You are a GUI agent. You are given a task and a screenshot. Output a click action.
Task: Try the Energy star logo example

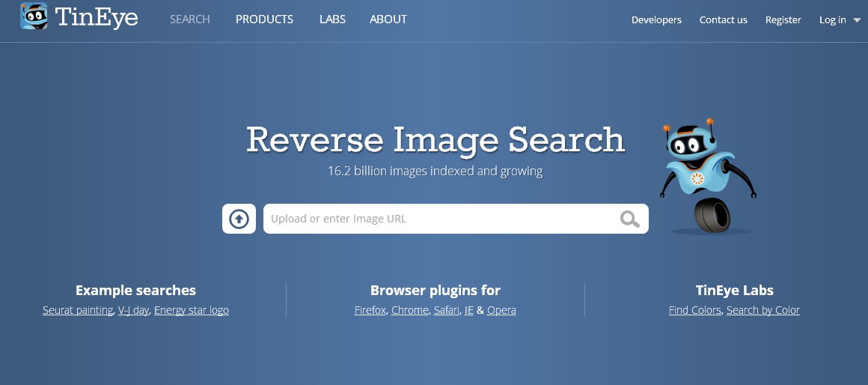click(192, 310)
